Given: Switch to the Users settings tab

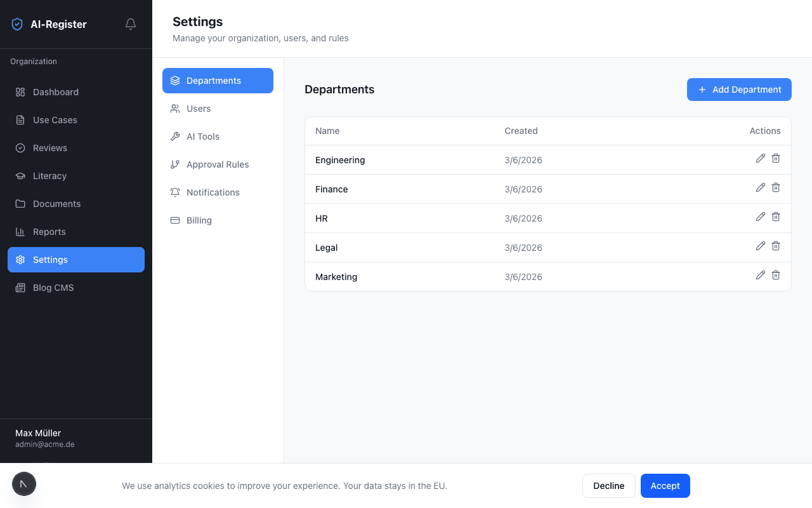Looking at the screenshot, I should 199,109.
